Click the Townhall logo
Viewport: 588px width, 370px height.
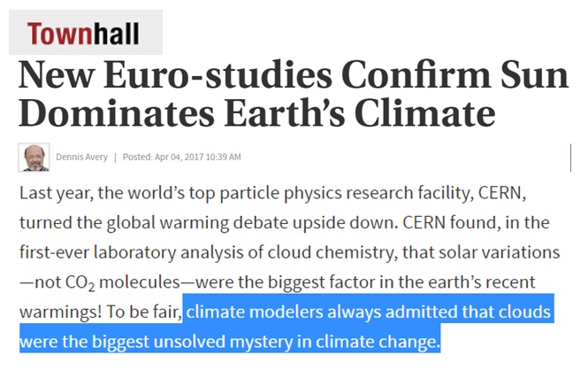[x=83, y=34]
